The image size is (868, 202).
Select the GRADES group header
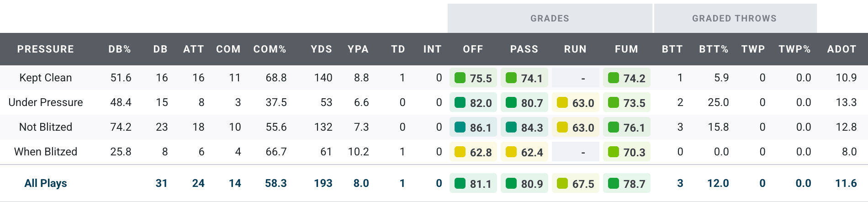click(550, 18)
